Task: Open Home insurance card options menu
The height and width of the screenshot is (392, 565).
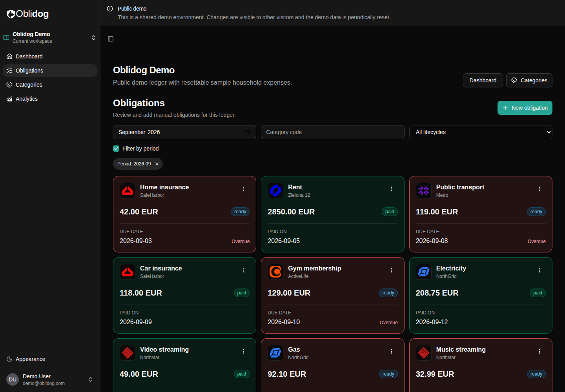Action: tap(243, 189)
